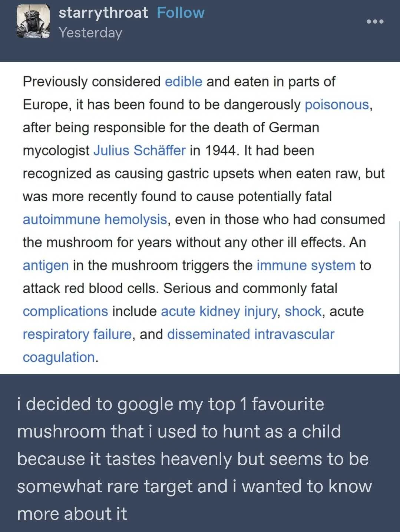Screen dimensions: 400x532
Task: Open the 'complications' hyperlink
Action: coord(65,311)
